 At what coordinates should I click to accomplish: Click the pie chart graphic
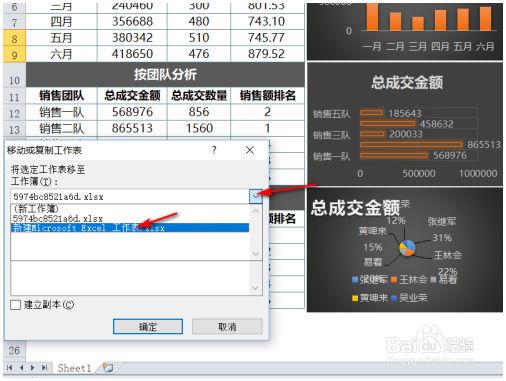pos(407,248)
